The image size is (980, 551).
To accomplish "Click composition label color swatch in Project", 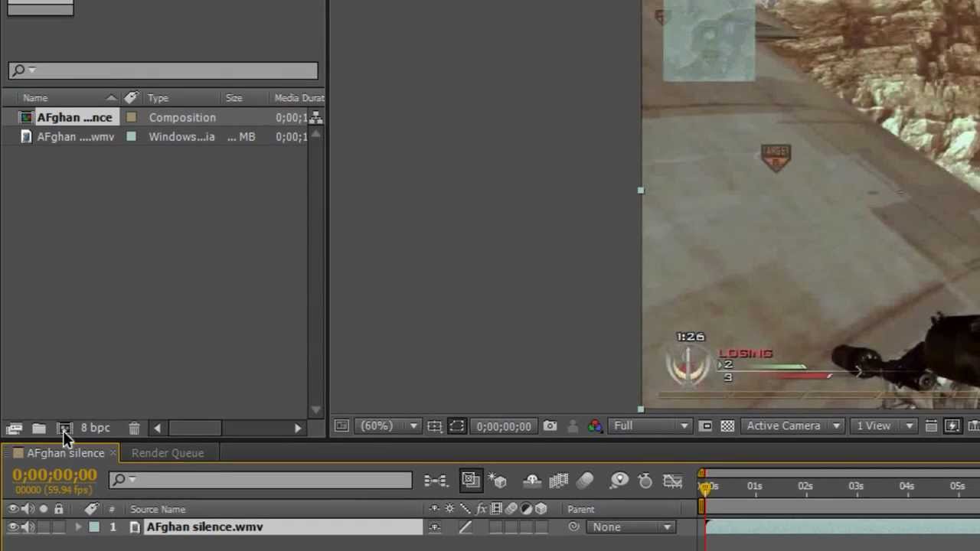I will coord(132,118).
